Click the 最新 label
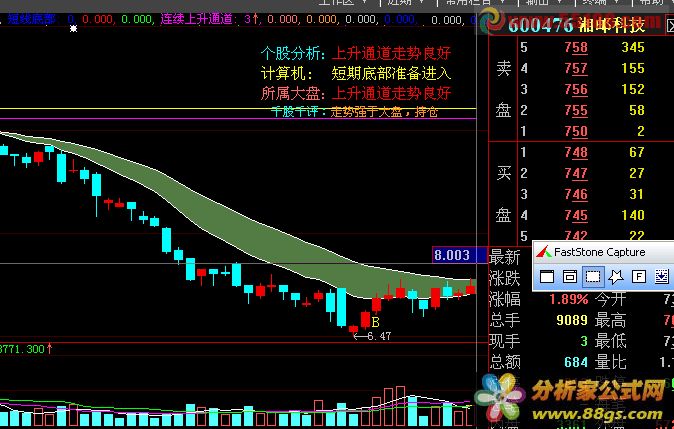The width and height of the screenshot is (674, 429). coord(505,257)
